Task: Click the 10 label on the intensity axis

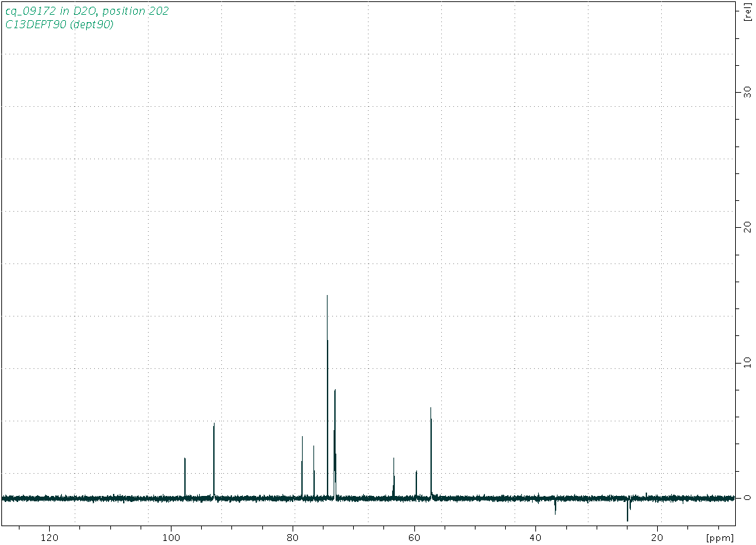Action: pos(747,362)
